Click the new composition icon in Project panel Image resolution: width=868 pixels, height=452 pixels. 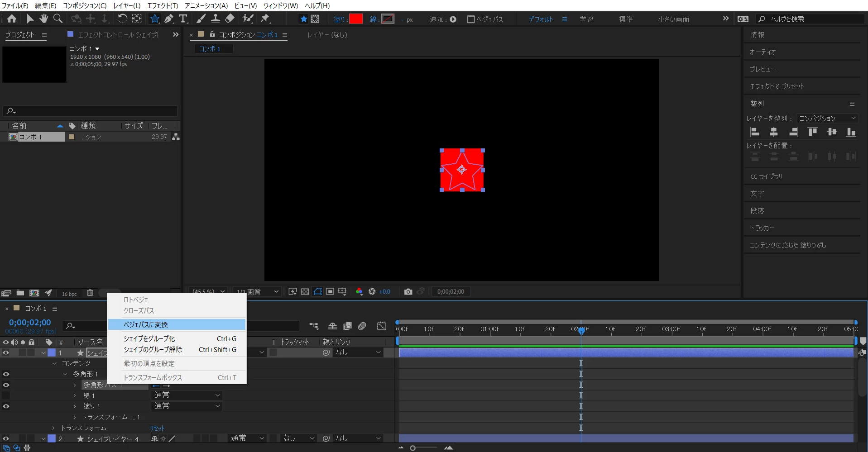pos(34,293)
